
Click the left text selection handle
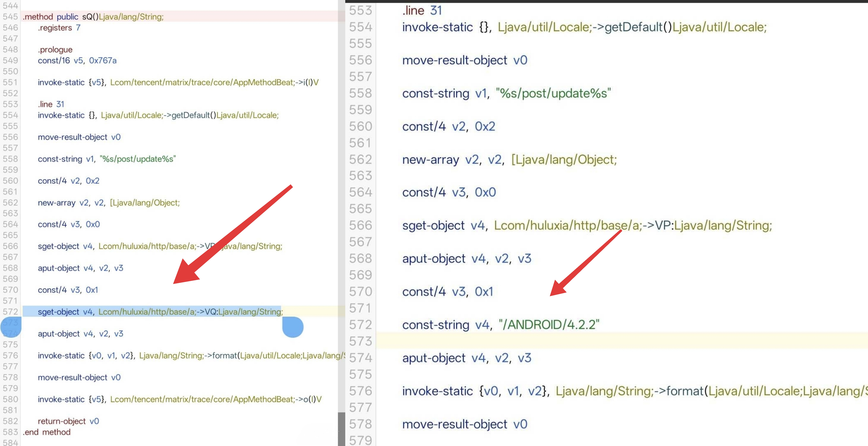[11, 327]
